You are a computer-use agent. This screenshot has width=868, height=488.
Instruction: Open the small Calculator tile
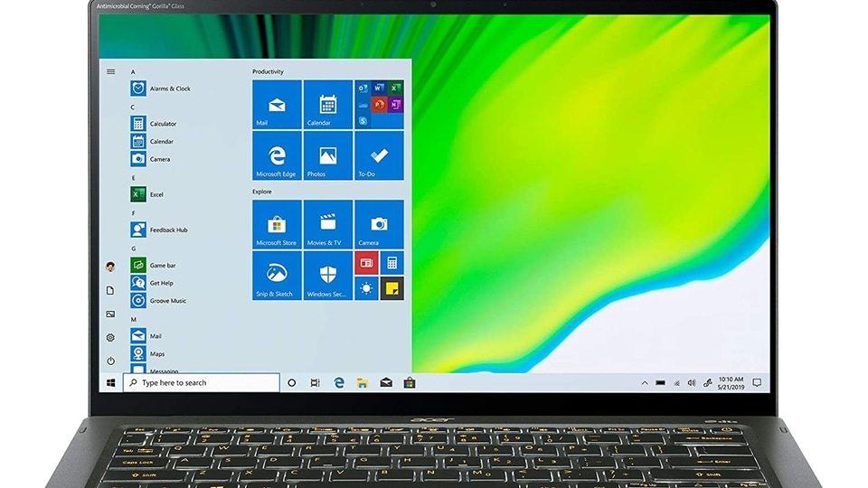click(392, 263)
